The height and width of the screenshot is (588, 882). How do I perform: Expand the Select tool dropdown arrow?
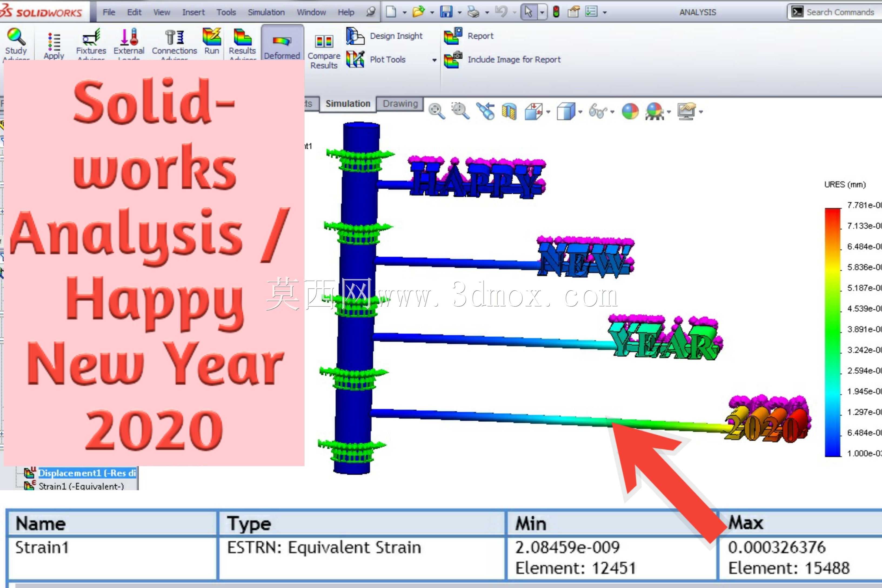point(542,12)
